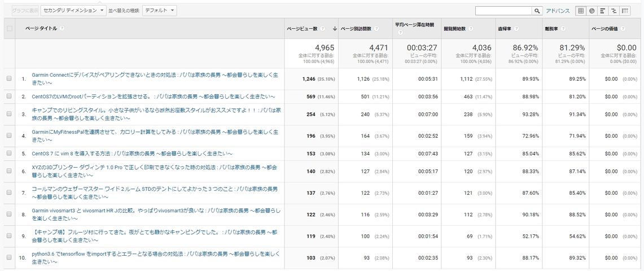The width and height of the screenshot is (644, 271).
Task: Click the グラフに表示 button
Action: (25, 11)
